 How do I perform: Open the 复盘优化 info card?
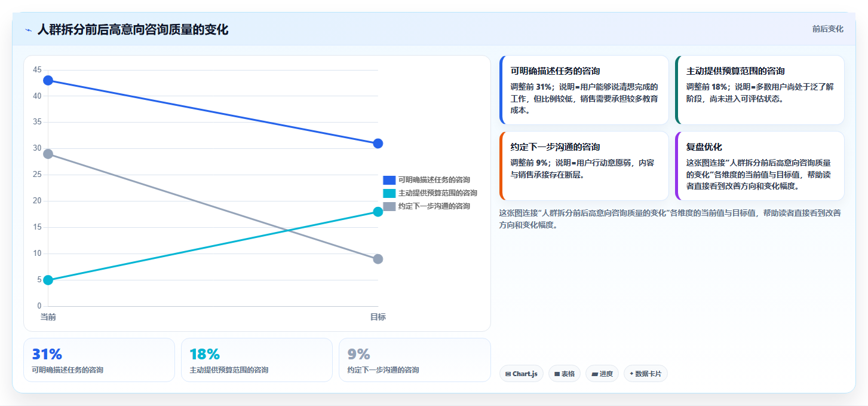point(759,166)
